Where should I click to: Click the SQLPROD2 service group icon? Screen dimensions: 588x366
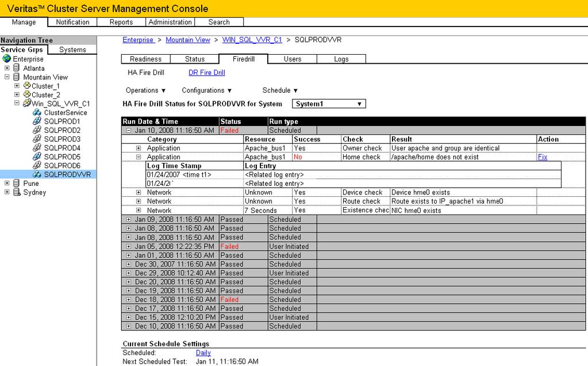pos(37,130)
